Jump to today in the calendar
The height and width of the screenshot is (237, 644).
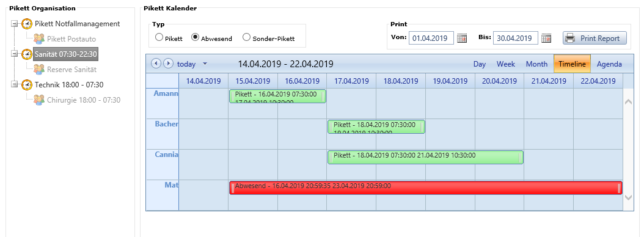(186, 64)
